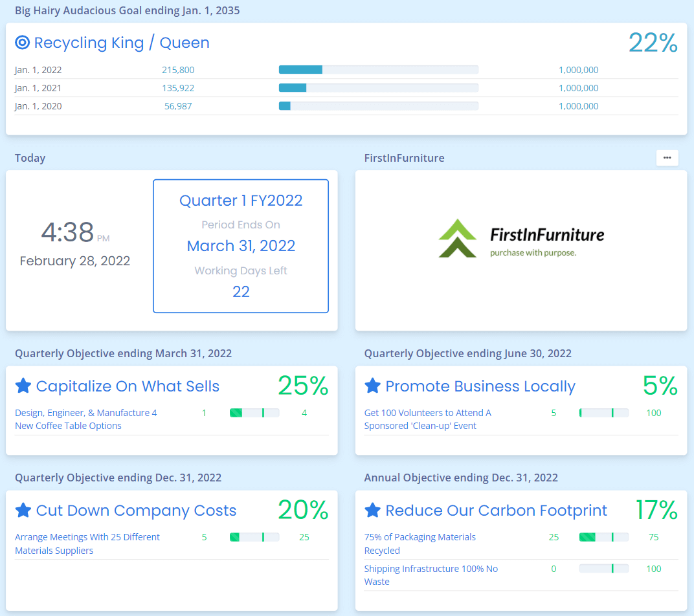Open the Capitalize On What Sells objective
Image resolution: width=694 pixels, height=616 pixels.
coord(128,386)
